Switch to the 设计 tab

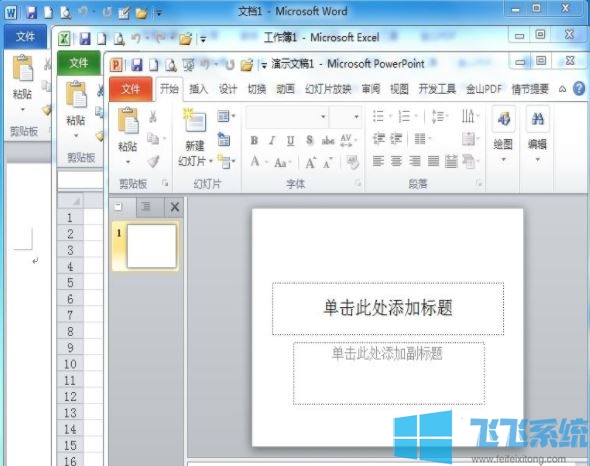point(228,89)
